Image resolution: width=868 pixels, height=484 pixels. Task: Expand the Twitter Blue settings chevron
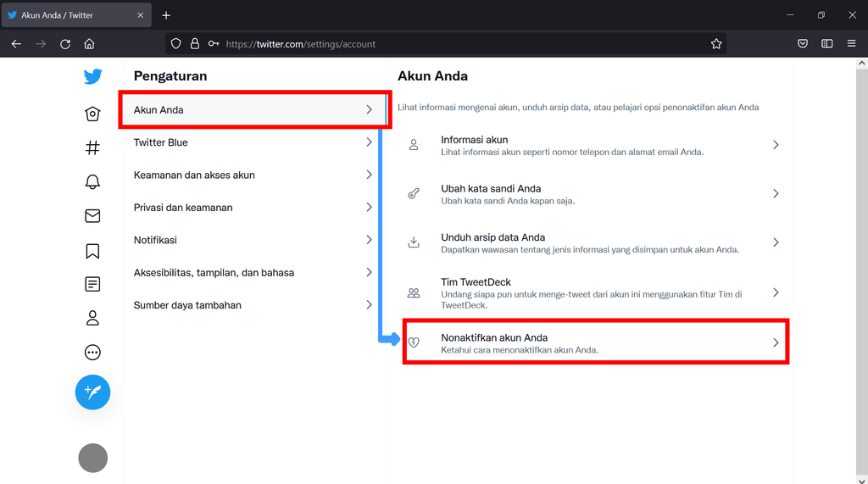pyautogui.click(x=369, y=142)
